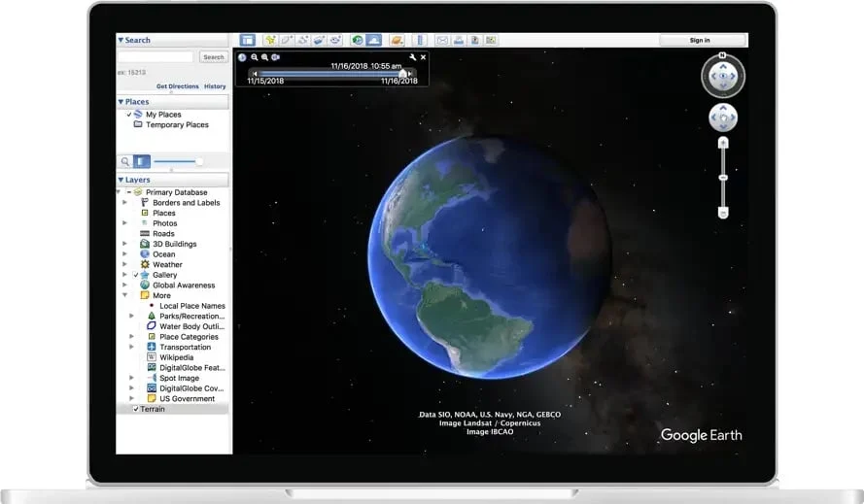Expand the Global Awareness layer
864x504 pixels.
tap(125, 286)
